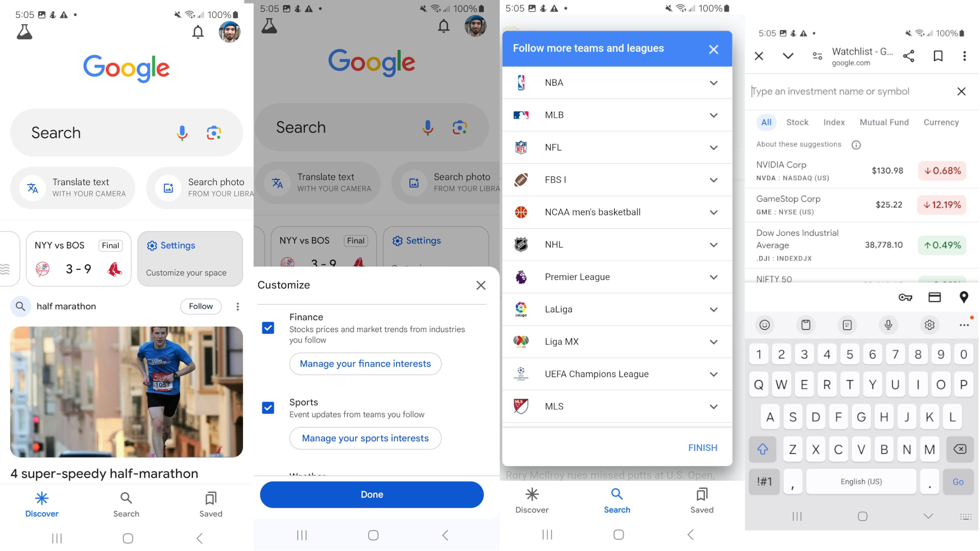Tap the UEFA Champions League expand arrow
This screenshot has height=551, width=980.
pos(714,374)
